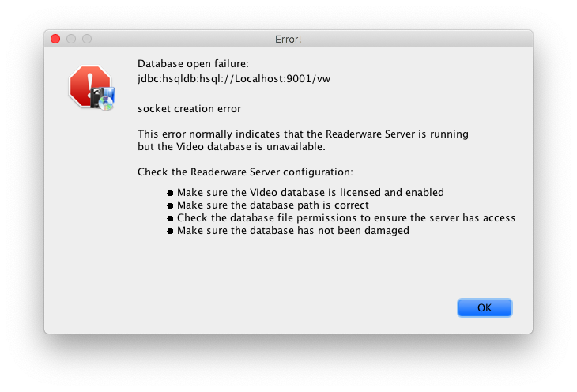The height and width of the screenshot is (392, 577).
Task: Click the disabled zoom window button
Action: click(x=87, y=39)
